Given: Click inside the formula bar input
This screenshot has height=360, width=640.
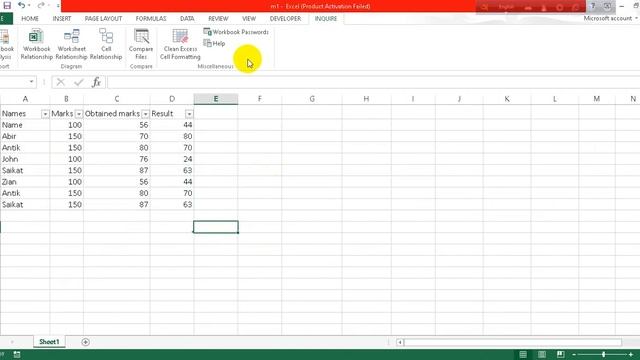Looking at the screenshot, I should (373, 82).
